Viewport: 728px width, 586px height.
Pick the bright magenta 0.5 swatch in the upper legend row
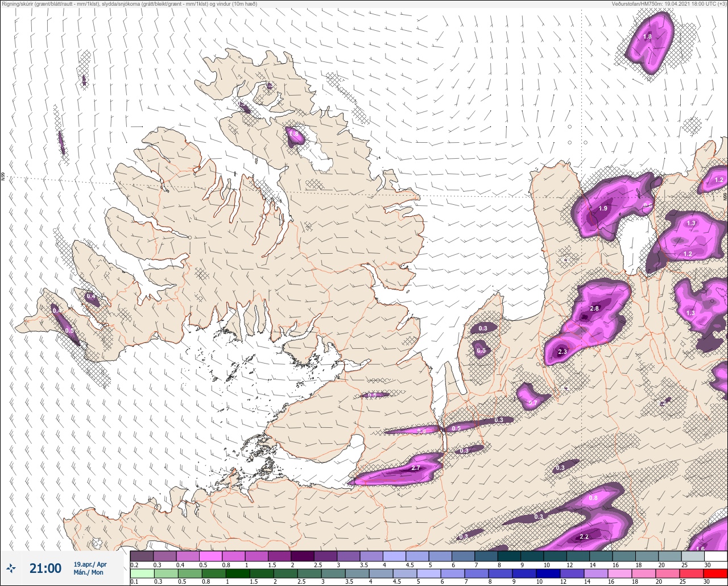point(210,556)
